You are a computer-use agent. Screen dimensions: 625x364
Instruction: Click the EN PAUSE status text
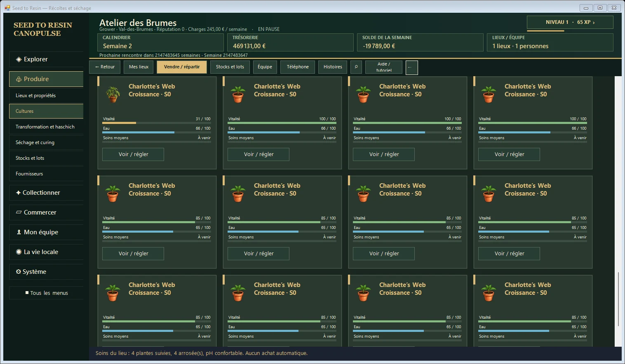[x=269, y=29]
